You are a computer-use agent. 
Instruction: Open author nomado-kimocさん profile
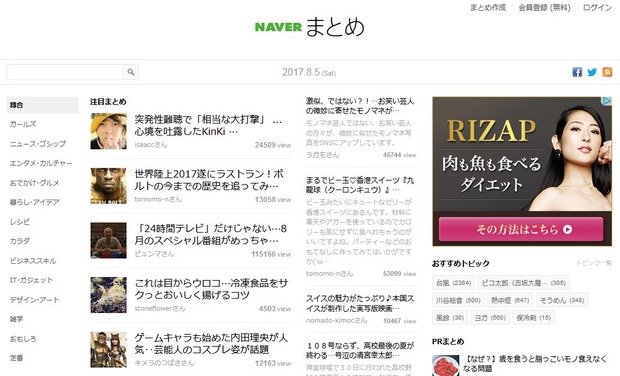click(336, 321)
